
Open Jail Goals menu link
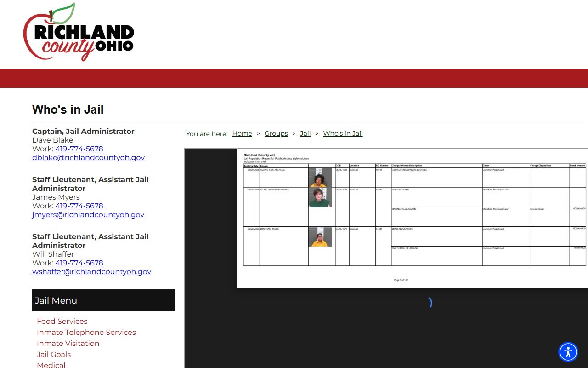point(54,354)
